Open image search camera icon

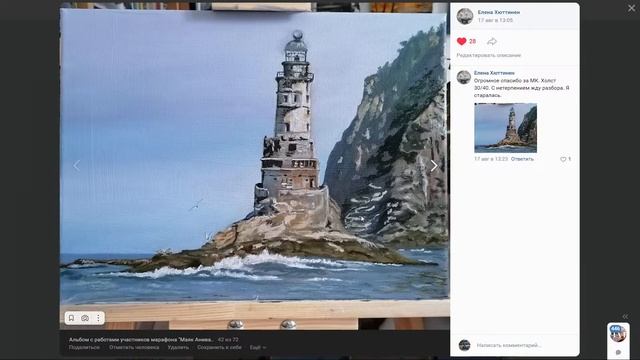click(x=85, y=318)
